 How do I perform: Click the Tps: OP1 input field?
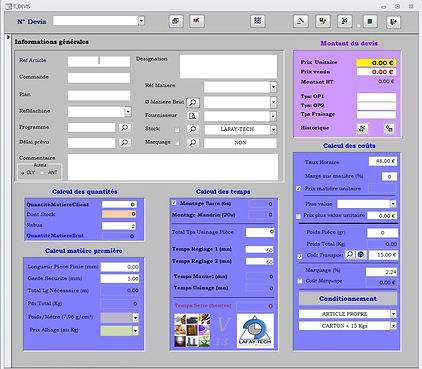pyautogui.click(x=376, y=97)
